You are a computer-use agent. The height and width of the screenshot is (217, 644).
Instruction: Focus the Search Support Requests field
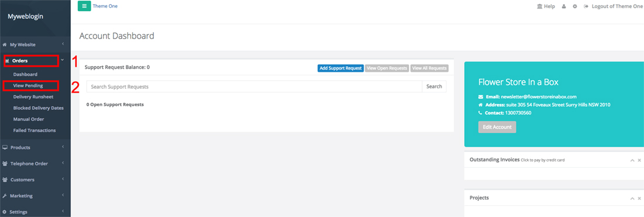click(254, 87)
